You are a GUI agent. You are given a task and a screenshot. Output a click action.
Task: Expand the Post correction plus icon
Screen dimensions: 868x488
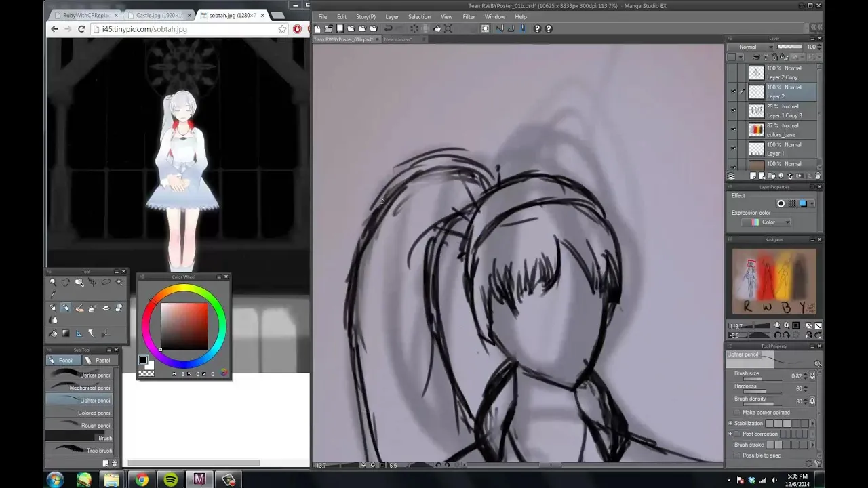(730, 434)
